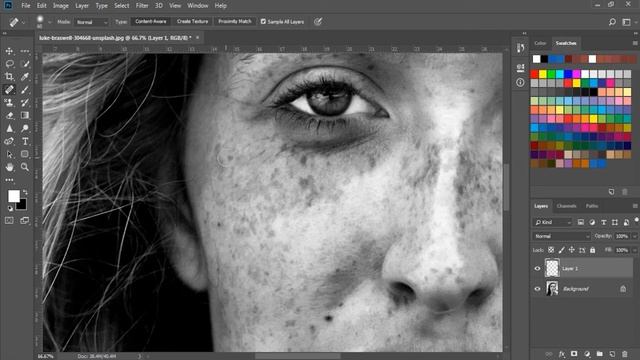Select the Eraser tool
640x360 pixels.
[x=9, y=116]
